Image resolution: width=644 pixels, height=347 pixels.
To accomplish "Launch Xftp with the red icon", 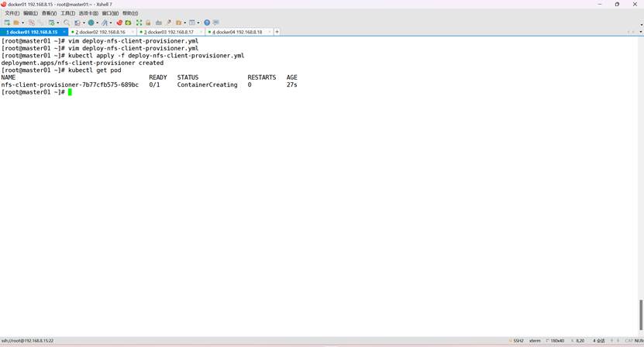I will 119,22.
